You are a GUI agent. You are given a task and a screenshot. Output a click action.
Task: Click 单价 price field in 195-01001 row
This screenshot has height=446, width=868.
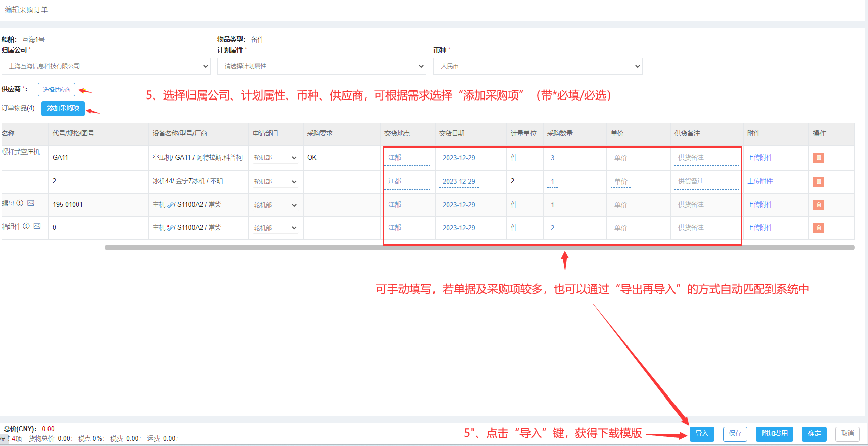point(620,205)
